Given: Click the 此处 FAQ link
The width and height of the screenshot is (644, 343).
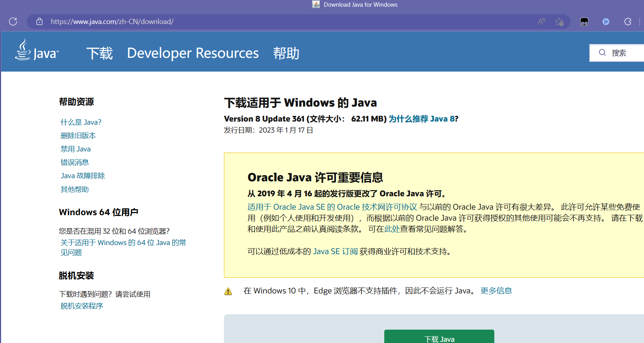Looking at the screenshot, I should tap(392, 229).
